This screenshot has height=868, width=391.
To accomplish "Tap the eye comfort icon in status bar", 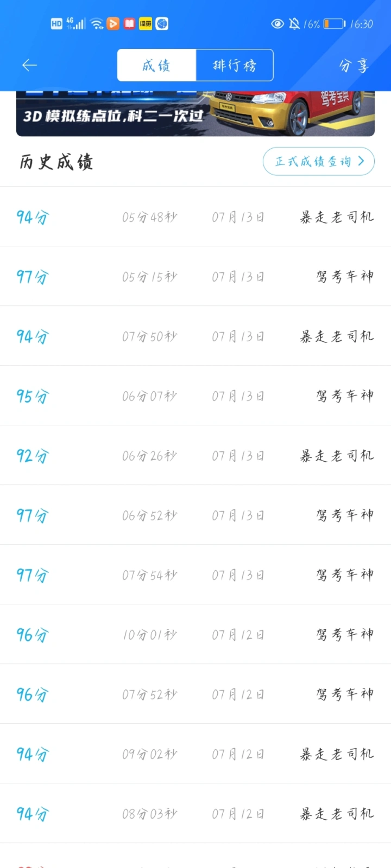I will point(278,24).
